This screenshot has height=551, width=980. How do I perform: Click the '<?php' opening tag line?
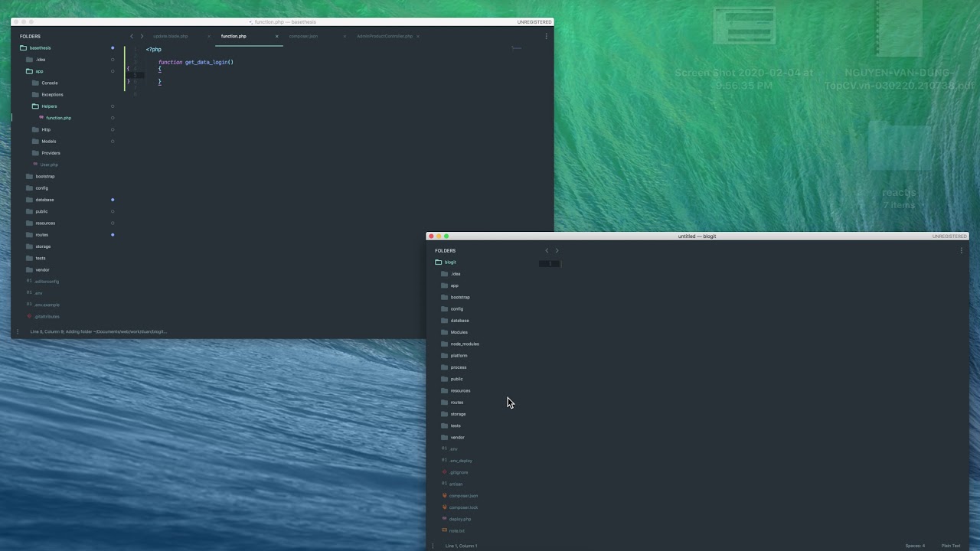click(x=154, y=50)
